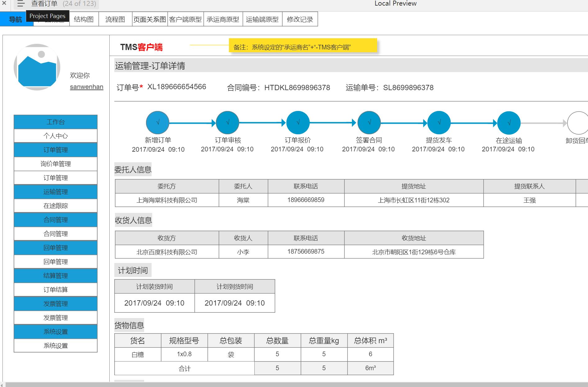Open 个人中心 in the sidebar
This screenshot has width=588, height=387.
pos(56,136)
